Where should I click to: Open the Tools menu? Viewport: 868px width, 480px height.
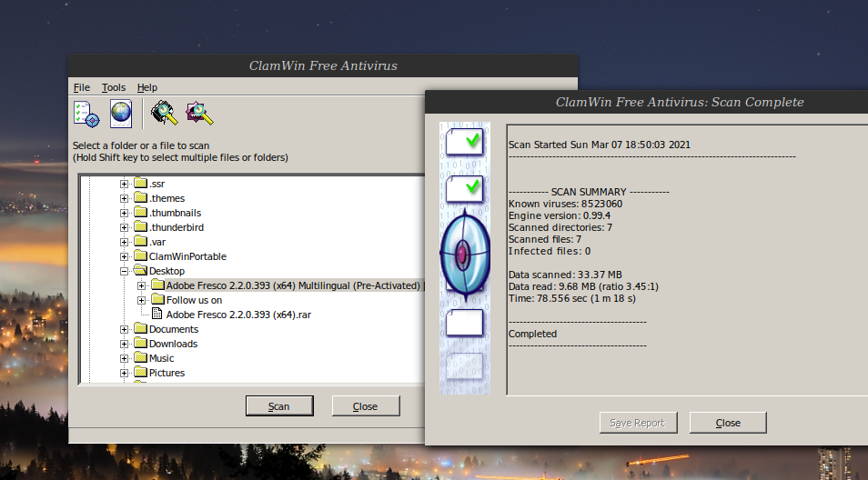[x=114, y=87]
